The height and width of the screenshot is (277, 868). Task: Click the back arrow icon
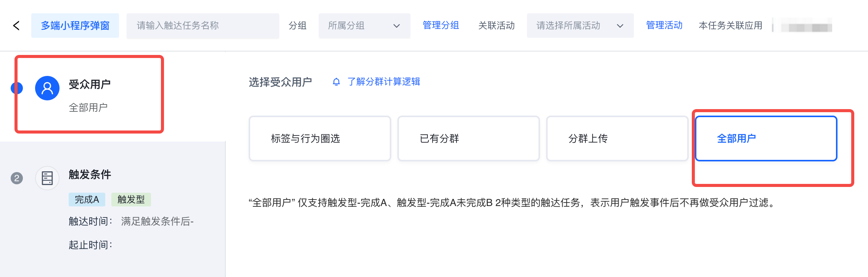(x=16, y=26)
